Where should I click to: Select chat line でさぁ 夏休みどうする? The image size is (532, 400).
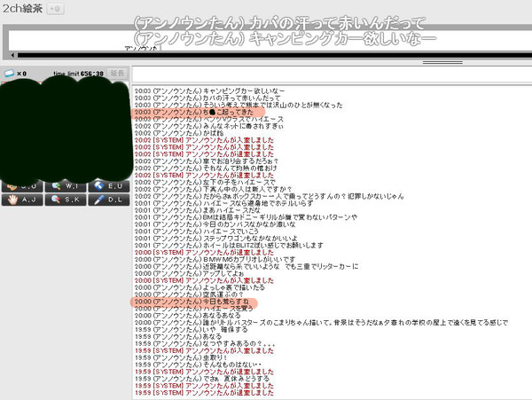[x=202, y=379]
